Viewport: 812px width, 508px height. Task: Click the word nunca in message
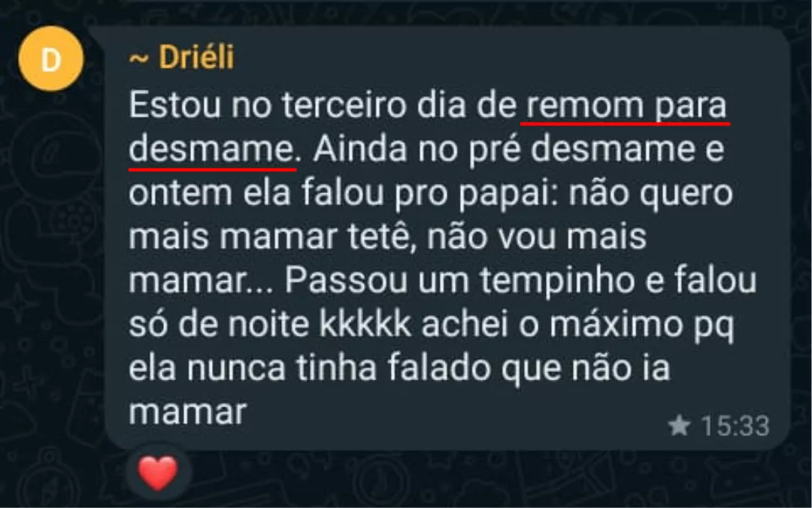[236, 369]
